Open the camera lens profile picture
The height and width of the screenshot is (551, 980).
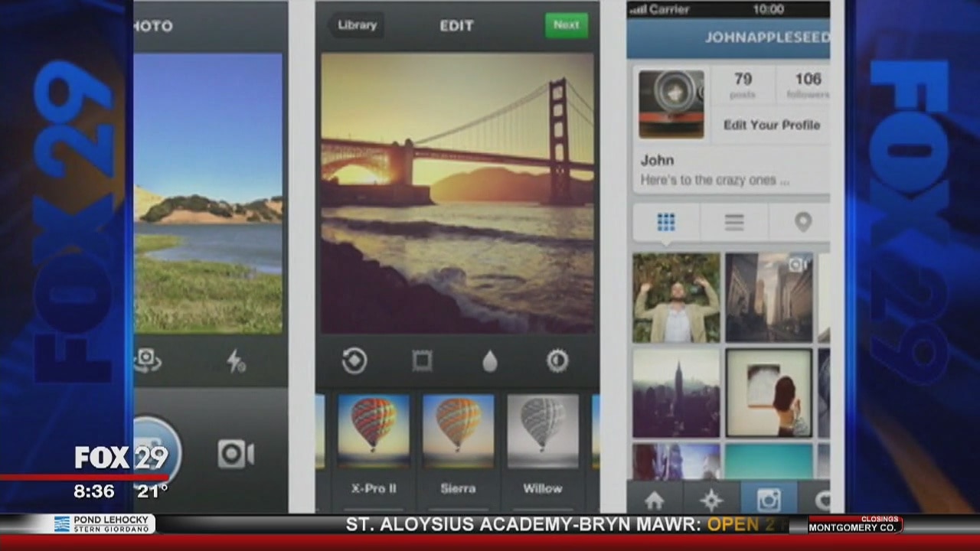click(x=671, y=104)
